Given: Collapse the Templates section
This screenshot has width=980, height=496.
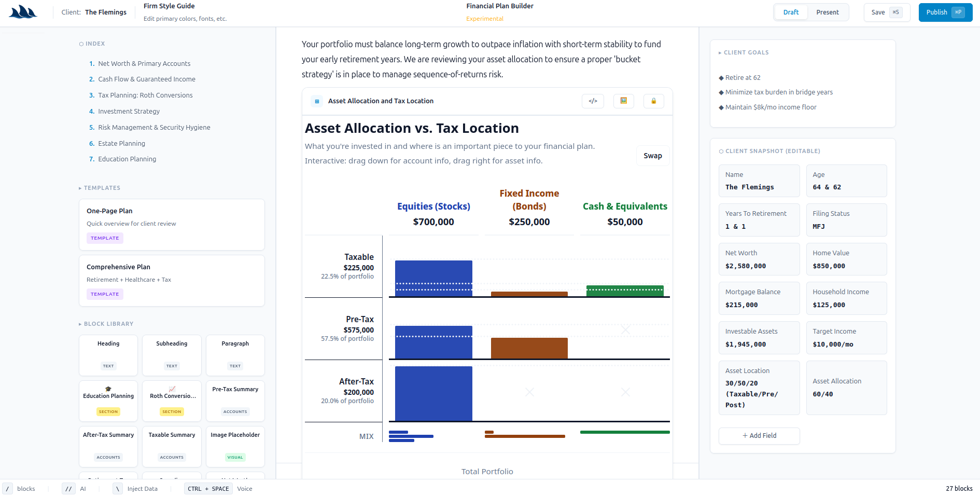Looking at the screenshot, I should click(x=100, y=188).
